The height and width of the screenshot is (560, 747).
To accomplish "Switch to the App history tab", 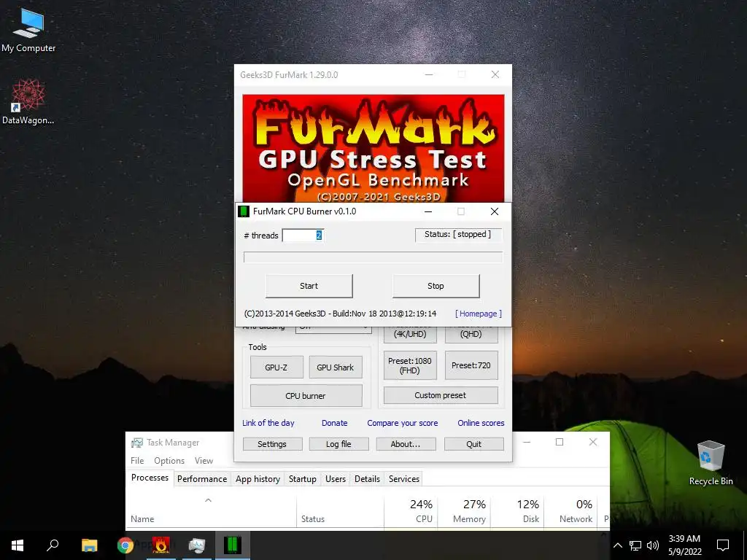I will coord(258,479).
